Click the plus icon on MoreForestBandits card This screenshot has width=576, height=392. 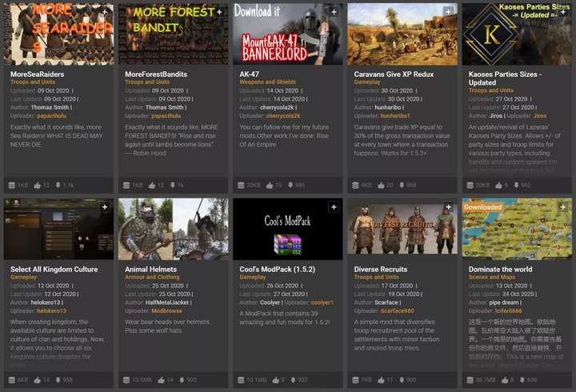coord(219,12)
